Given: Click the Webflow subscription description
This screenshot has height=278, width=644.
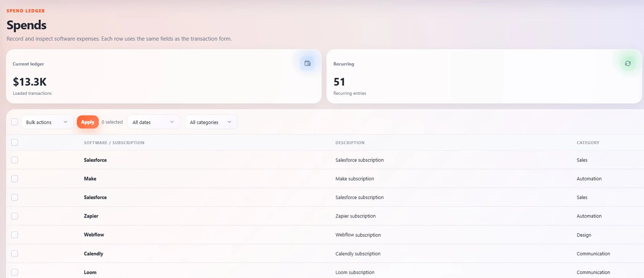Looking at the screenshot, I should click(x=358, y=235).
